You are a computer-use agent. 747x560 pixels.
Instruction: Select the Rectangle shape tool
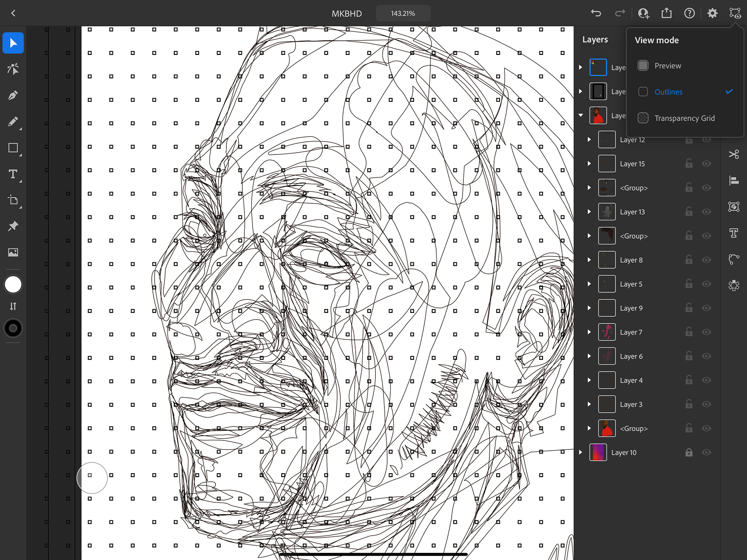tap(13, 148)
